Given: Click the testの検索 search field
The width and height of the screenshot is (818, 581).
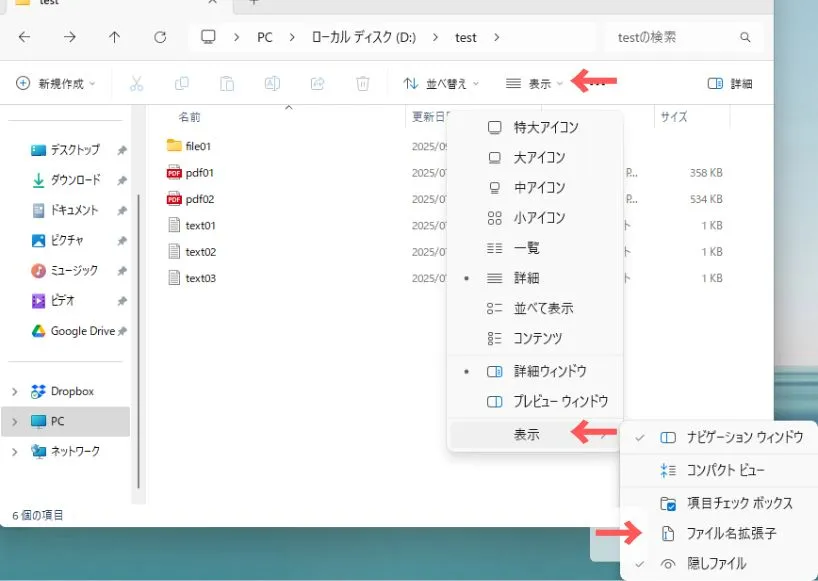Looking at the screenshot, I should pyautogui.click(x=676, y=38).
